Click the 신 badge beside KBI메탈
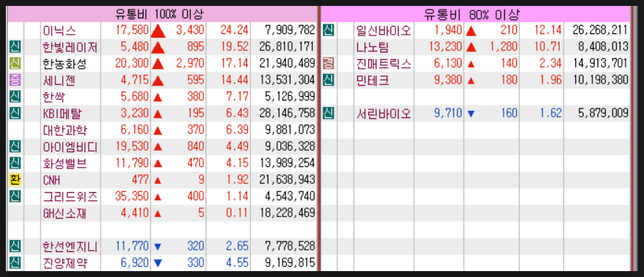Image resolution: width=644 pixels, height=277 pixels. click(x=16, y=113)
